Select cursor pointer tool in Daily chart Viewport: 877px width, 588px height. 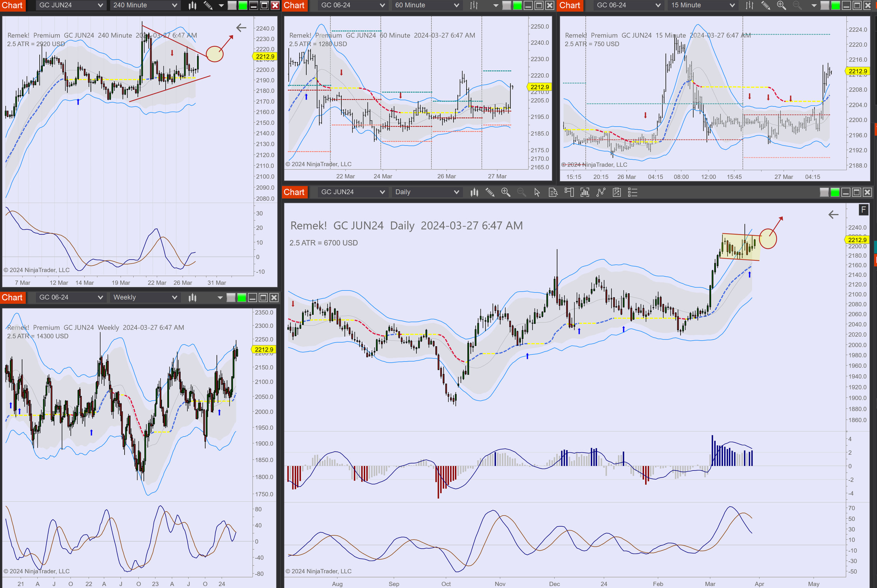tap(537, 192)
